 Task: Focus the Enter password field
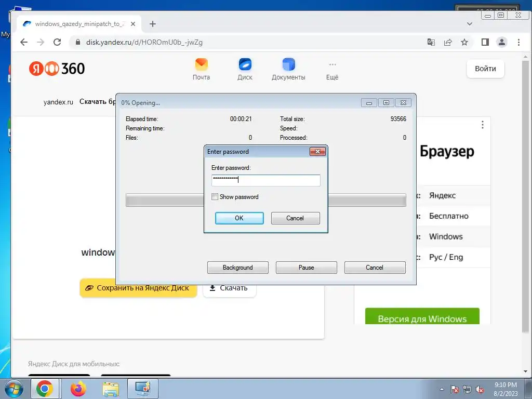click(x=265, y=180)
